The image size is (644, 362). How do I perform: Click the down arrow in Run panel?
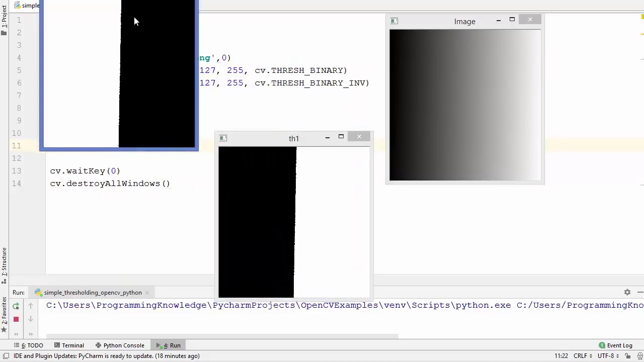(x=31, y=319)
